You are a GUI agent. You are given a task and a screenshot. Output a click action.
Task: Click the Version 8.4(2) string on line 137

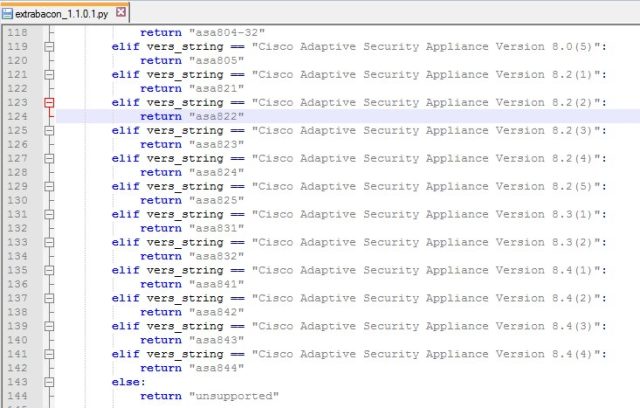coord(426,298)
